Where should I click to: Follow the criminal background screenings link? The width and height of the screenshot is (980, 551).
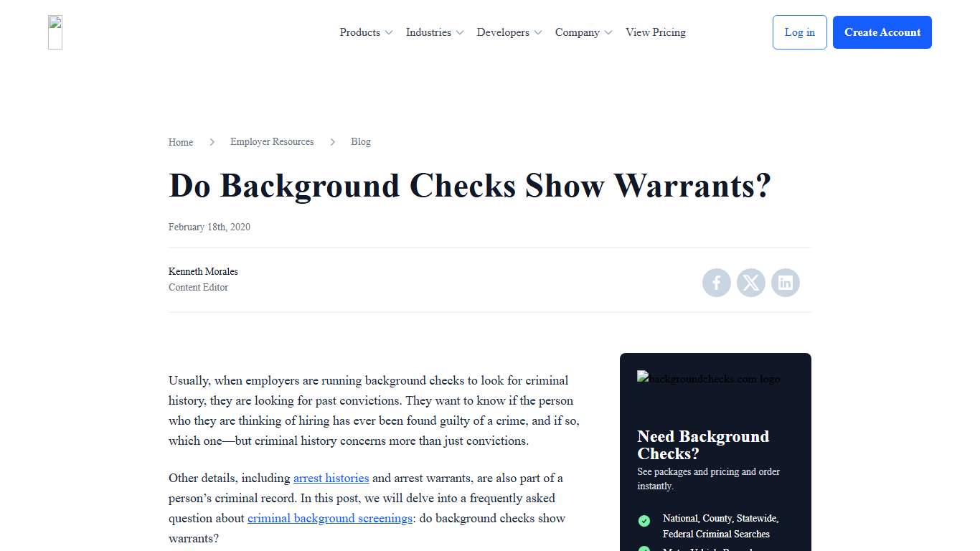pyautogui.click(x=329, y=518)
